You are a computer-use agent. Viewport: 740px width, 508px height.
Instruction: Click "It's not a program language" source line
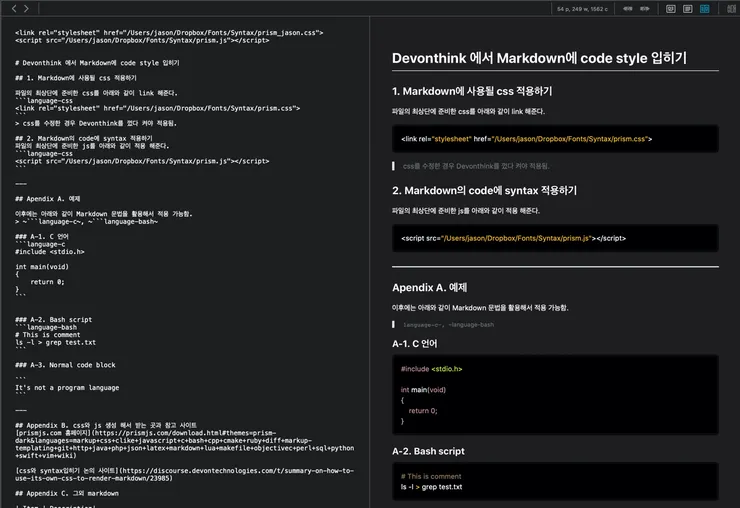pos(67,388)
